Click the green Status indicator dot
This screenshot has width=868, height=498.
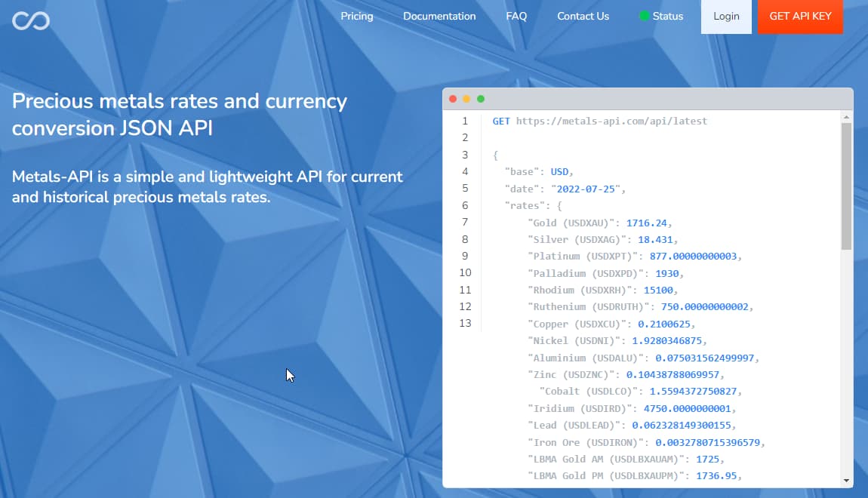644,16
